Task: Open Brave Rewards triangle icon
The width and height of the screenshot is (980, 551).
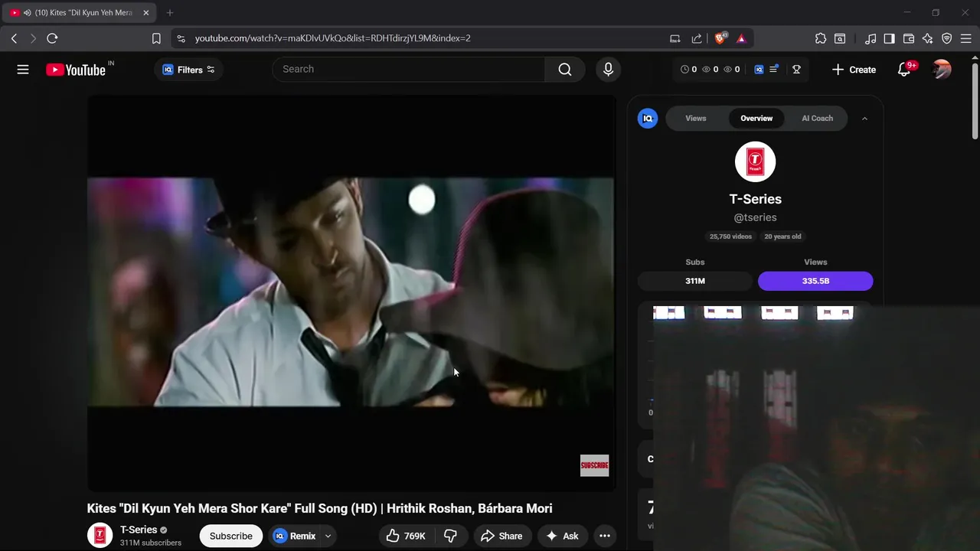Action: click(x=741, y=38)
